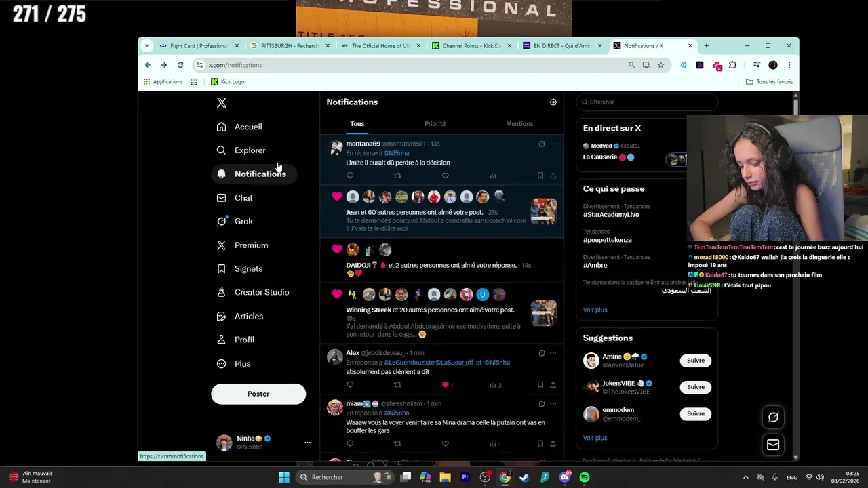868x488 pixels.
Task: Click the browser reload button
Action: click(x=180, y=65)
